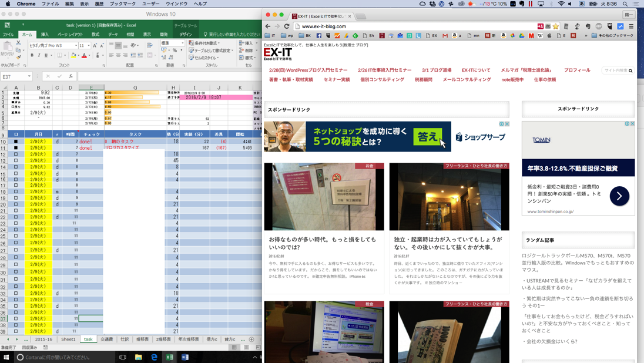644x363 pixels.
Task: Expand Chrome's hidden bookmarks chevron
Action: (586, 36)
